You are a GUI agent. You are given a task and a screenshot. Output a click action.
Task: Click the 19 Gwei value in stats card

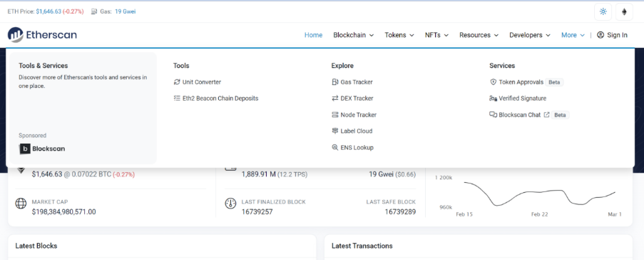381,174
